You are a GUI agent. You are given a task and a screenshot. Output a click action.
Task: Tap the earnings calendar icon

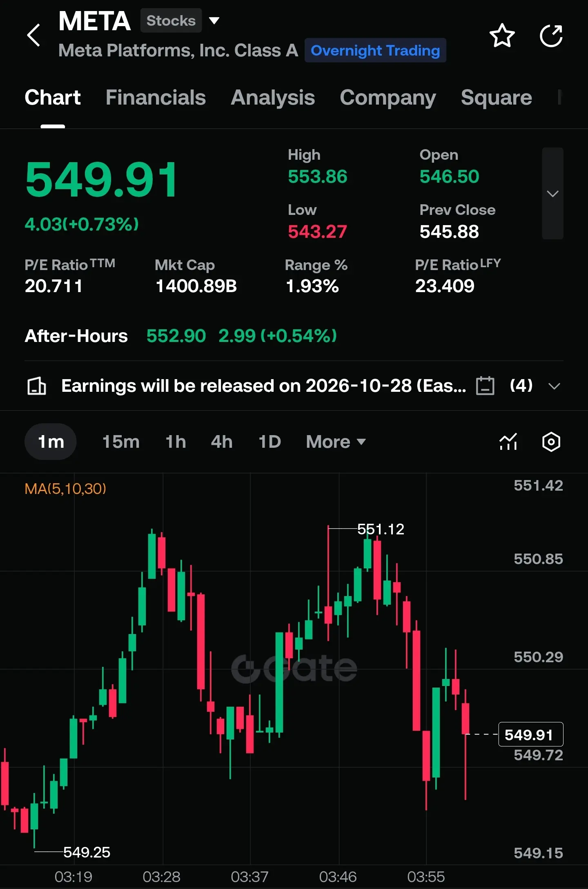click(485, 386)
